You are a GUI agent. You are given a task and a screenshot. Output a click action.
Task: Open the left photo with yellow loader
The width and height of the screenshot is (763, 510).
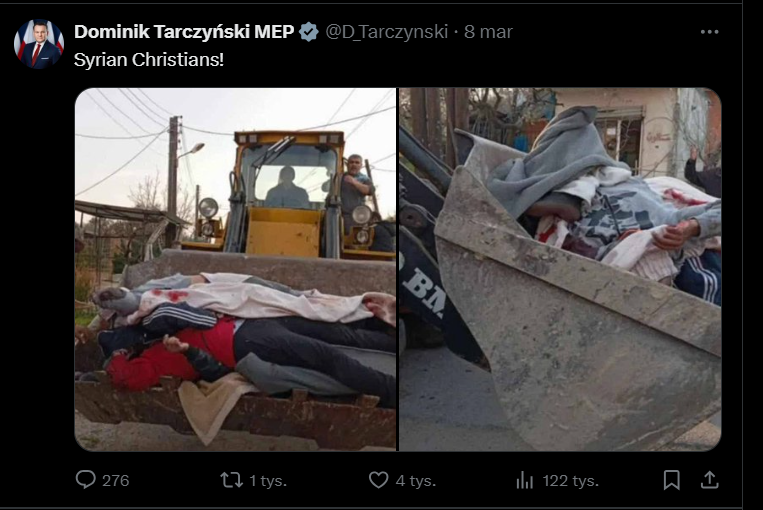pyautogui.click(x=236, y=269)
